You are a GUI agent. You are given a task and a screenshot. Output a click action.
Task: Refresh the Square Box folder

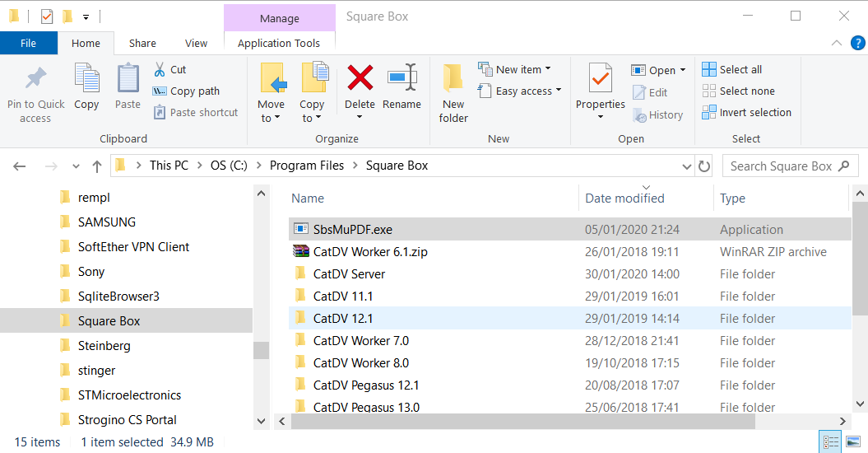pyautogui.click(x=704, y=166)
